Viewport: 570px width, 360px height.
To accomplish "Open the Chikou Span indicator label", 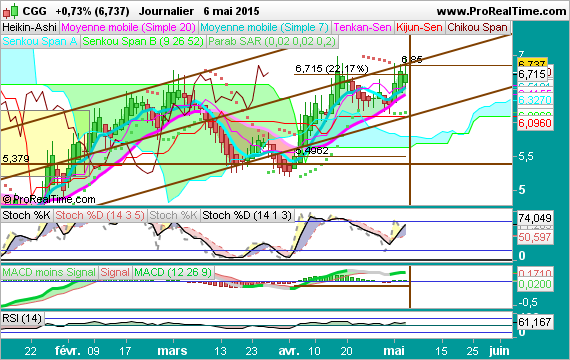I will [x=477, y=27].
